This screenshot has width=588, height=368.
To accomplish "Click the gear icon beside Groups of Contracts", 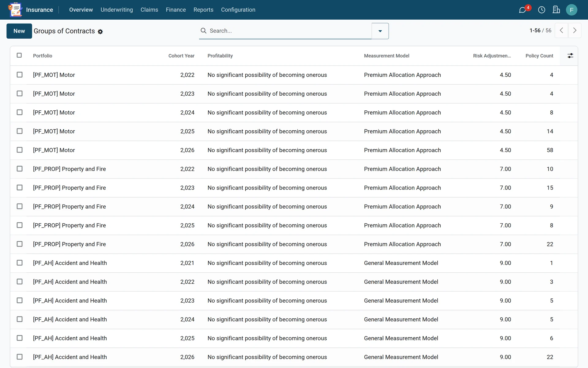I will (100, 32).
